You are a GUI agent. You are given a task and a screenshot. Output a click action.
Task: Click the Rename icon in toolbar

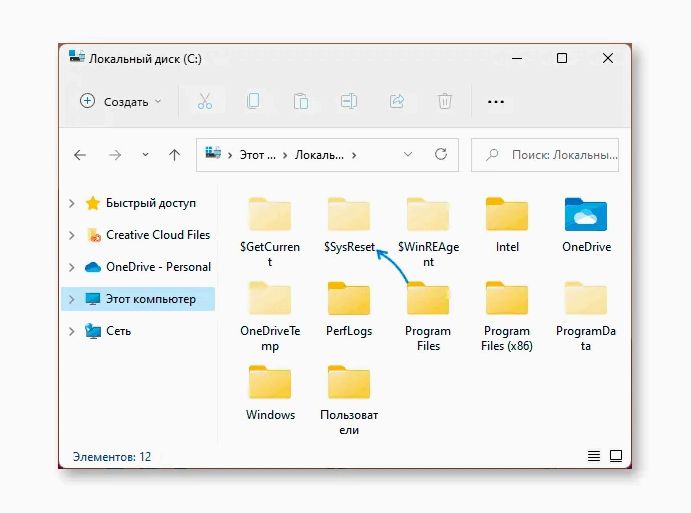(349, 101)
